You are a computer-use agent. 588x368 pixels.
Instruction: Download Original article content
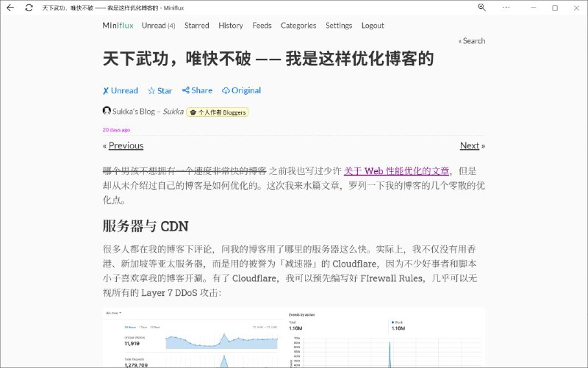241,90
